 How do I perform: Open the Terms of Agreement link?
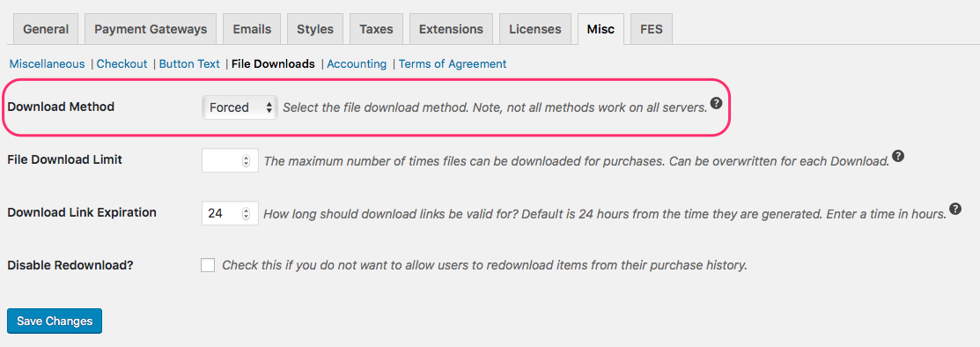[x=453, y=63]
